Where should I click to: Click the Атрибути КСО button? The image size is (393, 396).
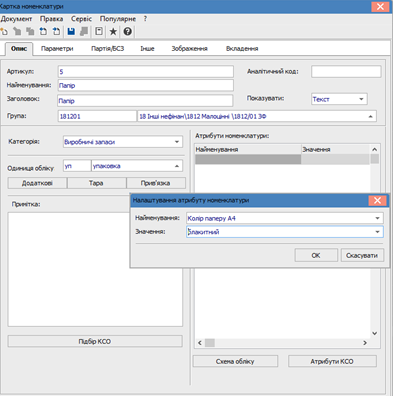332,361
